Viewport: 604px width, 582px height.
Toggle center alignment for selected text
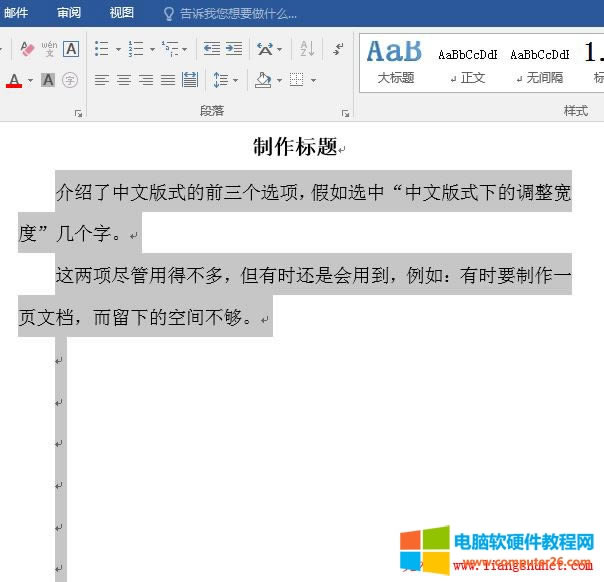click(124, 80)
